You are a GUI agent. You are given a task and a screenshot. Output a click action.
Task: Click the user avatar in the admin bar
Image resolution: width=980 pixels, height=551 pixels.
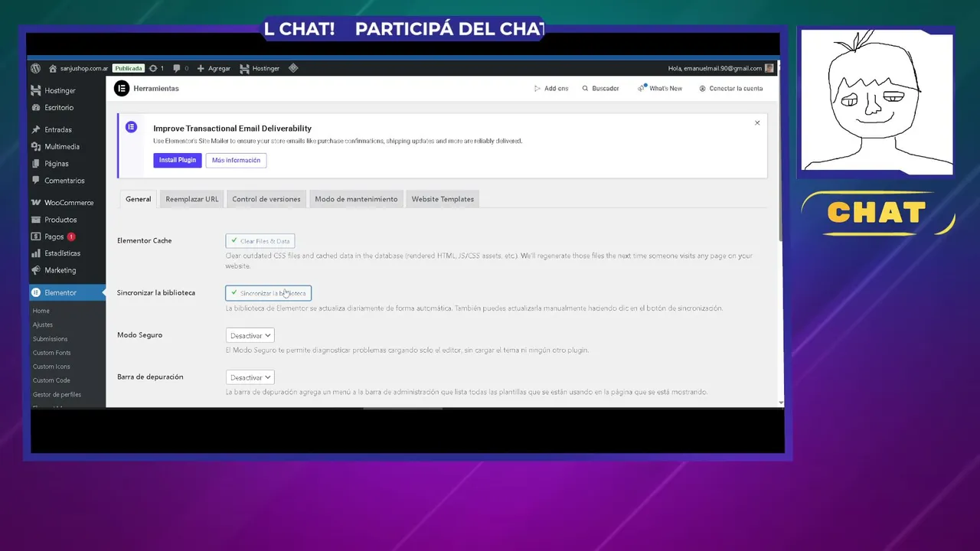(x=769, y=68)
